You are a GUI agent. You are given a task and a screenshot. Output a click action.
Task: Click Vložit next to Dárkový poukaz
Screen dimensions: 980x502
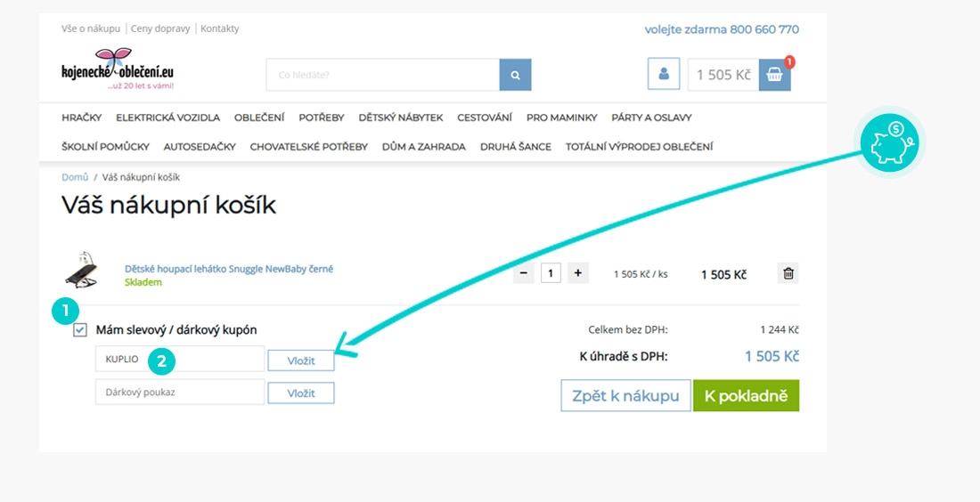click(301, 393)
